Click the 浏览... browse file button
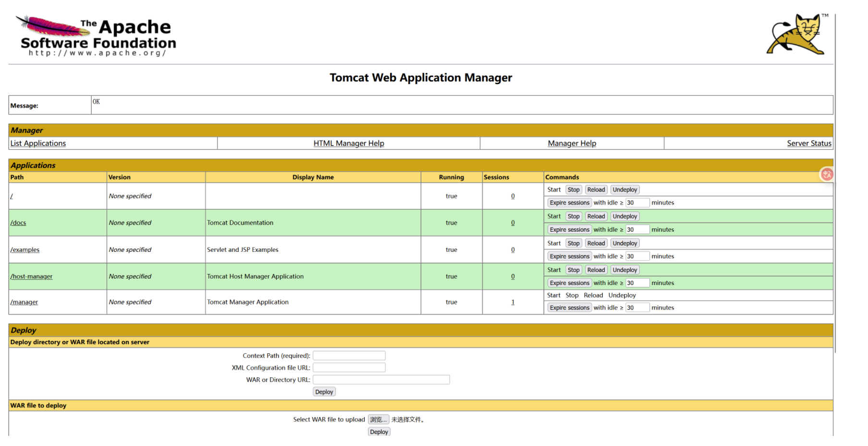The height and width of the screenshot is (446, 868). pos(379,420)
